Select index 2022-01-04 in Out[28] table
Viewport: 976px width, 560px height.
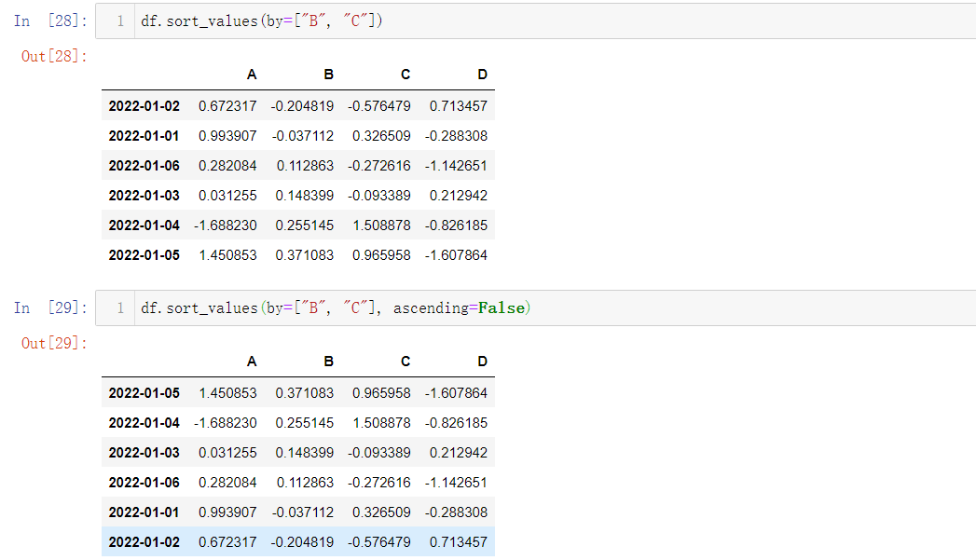(144, 225)
